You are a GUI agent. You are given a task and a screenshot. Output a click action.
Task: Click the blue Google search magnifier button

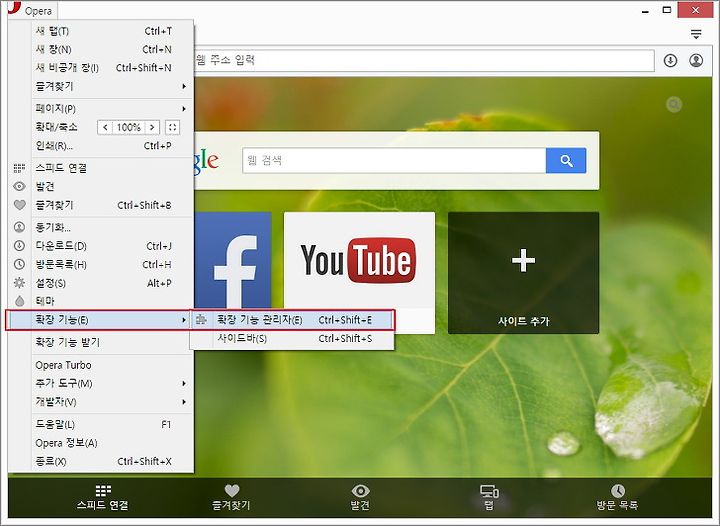point(566,161)
